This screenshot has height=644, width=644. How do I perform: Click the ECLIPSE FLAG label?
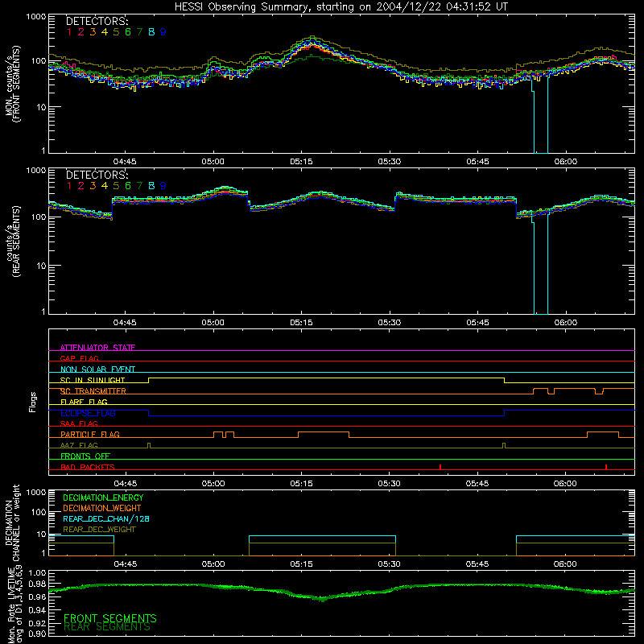(x=88, y=413)
